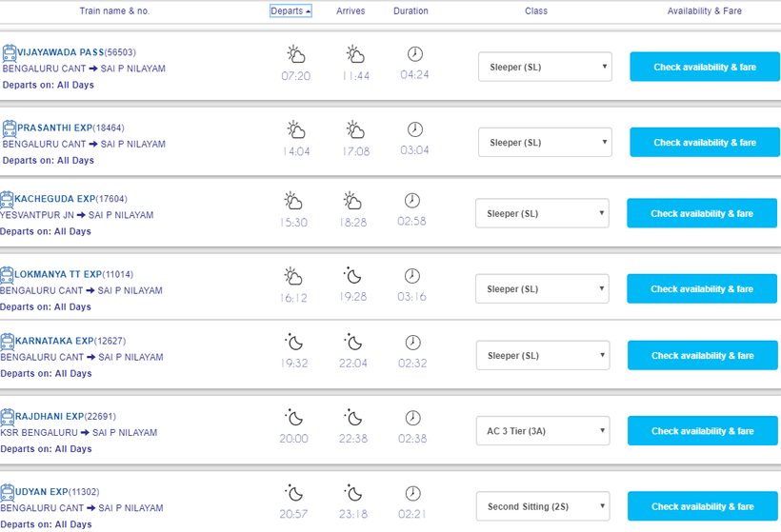Screen dimensions: 781x532
Task: Open LOKMANYA TT EXP train details
Action: (x=58, y=274)
